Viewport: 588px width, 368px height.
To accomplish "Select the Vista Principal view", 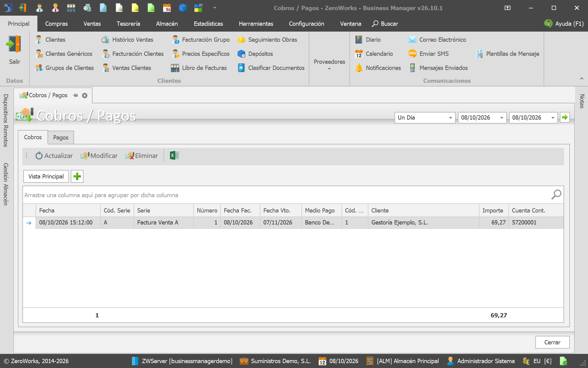I will tap(46, 176).
